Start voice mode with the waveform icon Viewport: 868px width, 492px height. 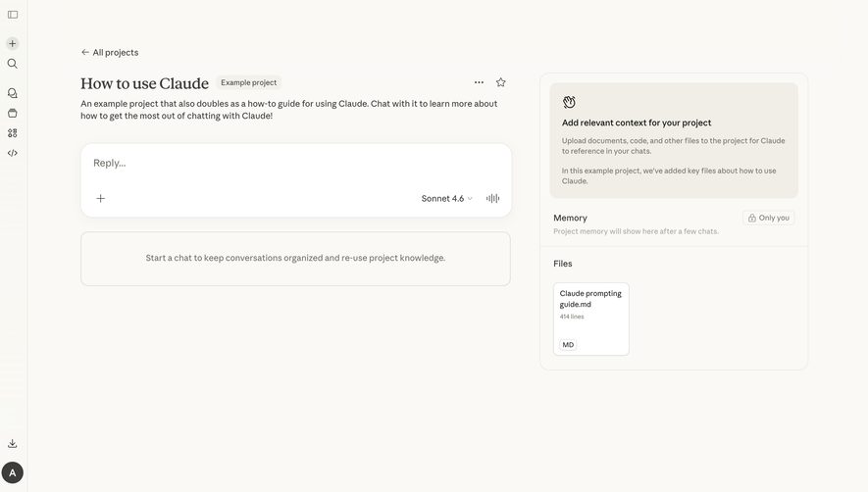(x=492, y=198)
